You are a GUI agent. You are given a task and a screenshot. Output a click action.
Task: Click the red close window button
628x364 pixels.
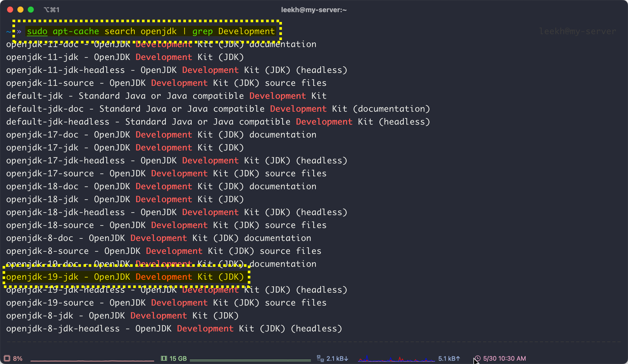coord(10,10)
